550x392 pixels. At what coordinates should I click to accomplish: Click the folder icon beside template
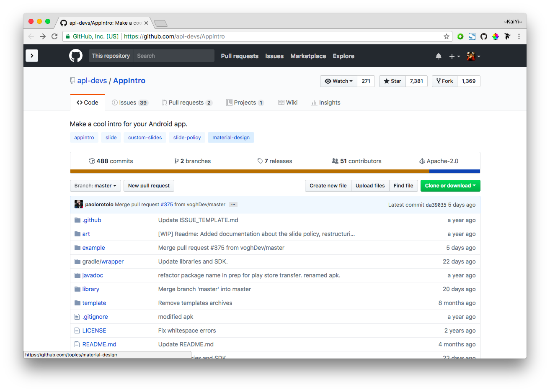[x=77, y=303]
